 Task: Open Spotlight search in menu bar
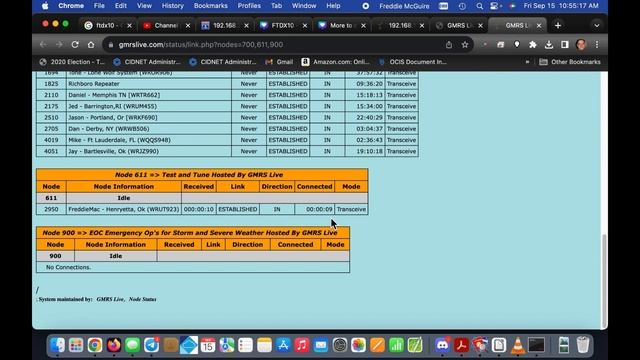(x=480, y=6)
